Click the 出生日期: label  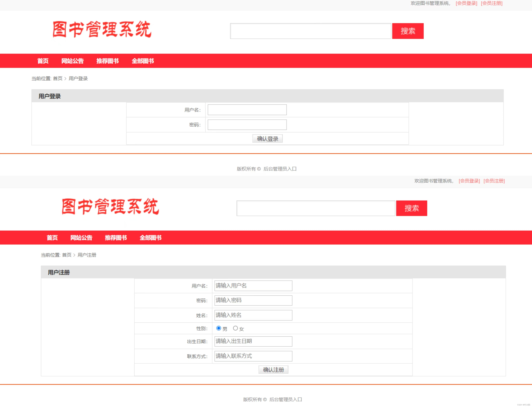point(197,342)
